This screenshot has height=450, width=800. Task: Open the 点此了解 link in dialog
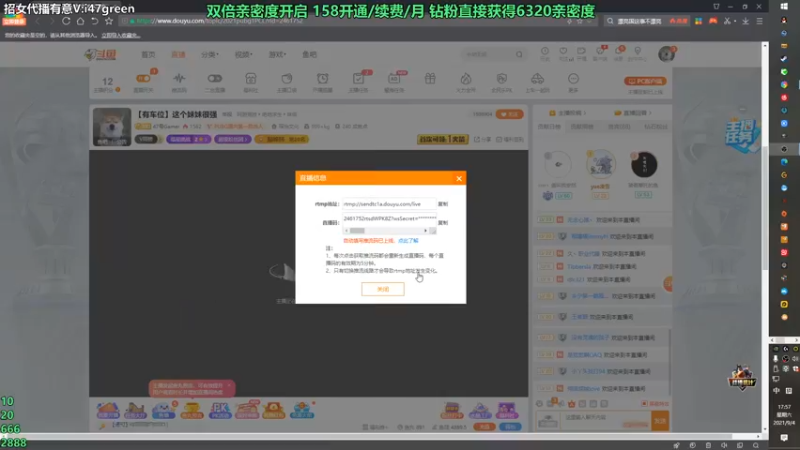tap(408, 241)
